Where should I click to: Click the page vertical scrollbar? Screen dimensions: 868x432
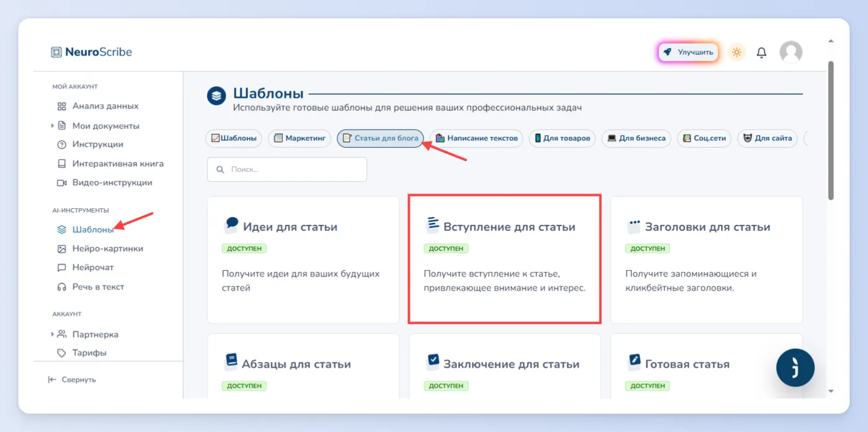[x=831, y=130]
